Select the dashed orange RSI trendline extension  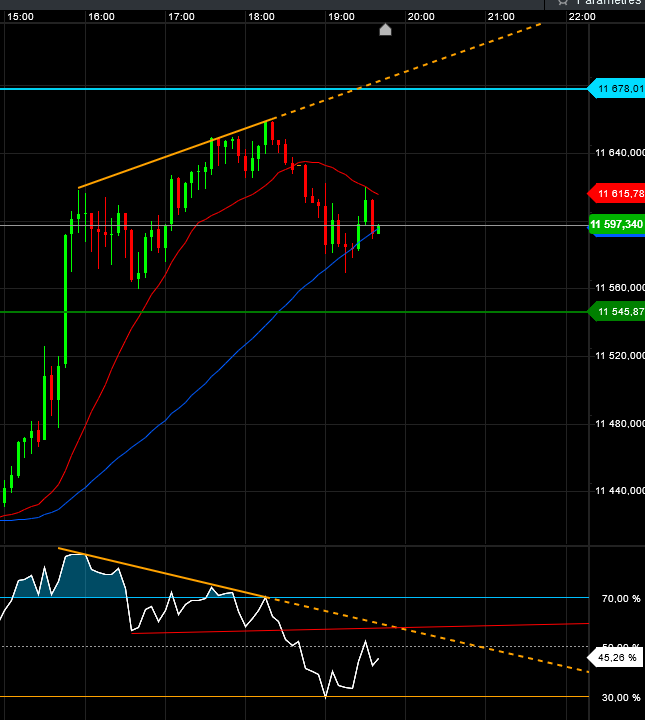pos(427,635)
